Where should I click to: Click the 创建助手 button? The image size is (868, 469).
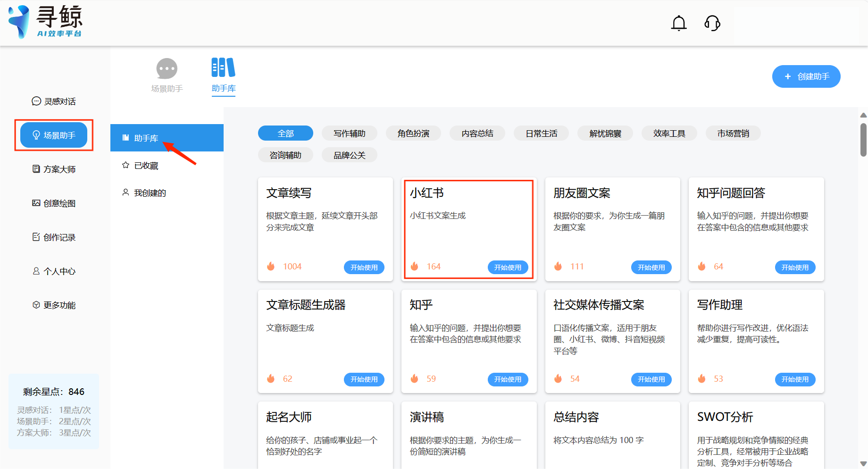806,76
